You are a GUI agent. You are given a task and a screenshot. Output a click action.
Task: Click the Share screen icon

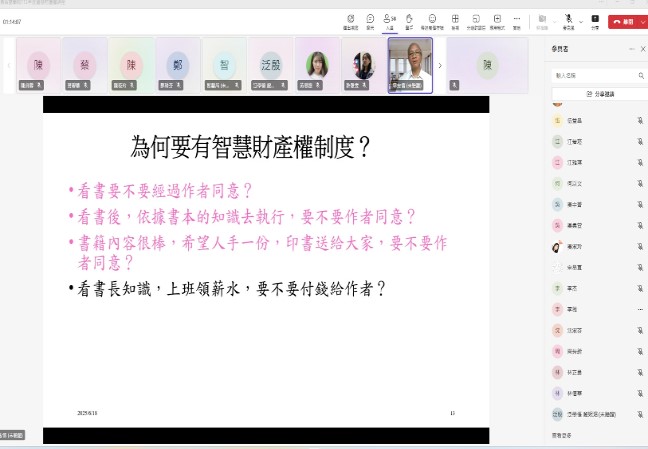pos(595,20)
